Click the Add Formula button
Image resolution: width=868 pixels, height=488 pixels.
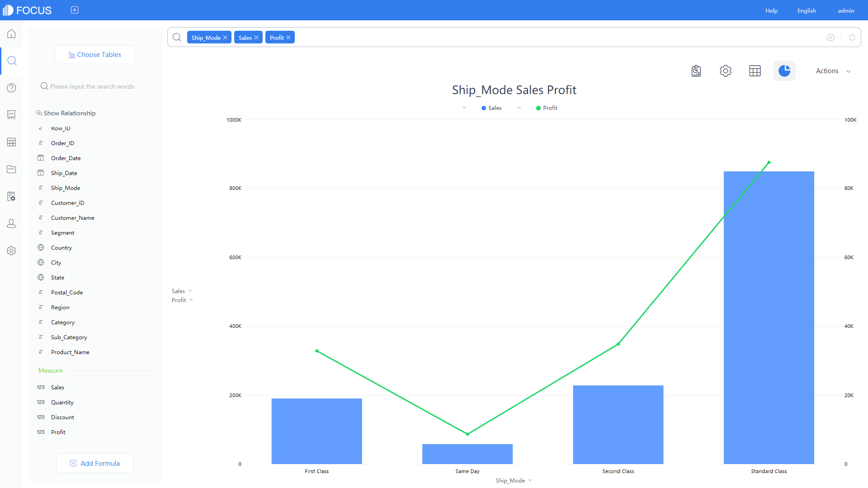95,463
